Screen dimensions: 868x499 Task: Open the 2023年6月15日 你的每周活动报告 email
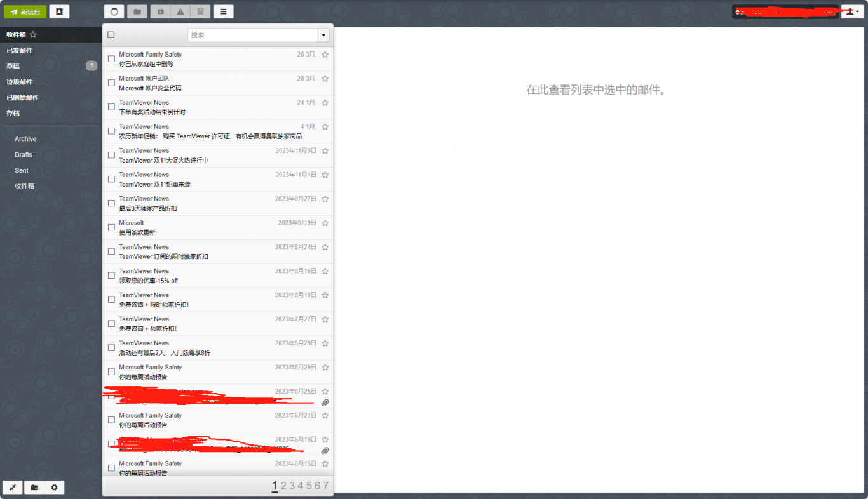[x=218, y=467]
